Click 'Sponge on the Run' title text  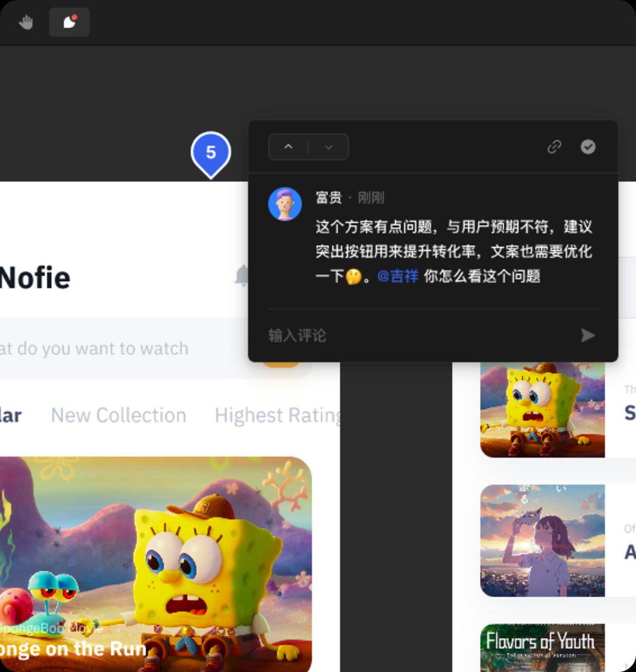pos(73,649)
